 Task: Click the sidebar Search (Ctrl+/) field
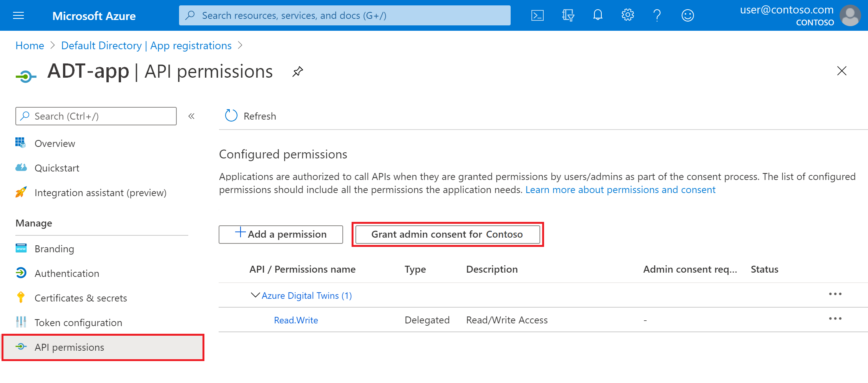96,116
